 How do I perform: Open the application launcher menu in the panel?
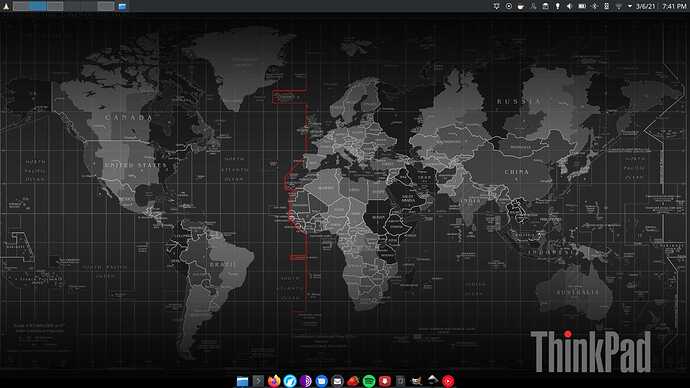coord(6,6)
